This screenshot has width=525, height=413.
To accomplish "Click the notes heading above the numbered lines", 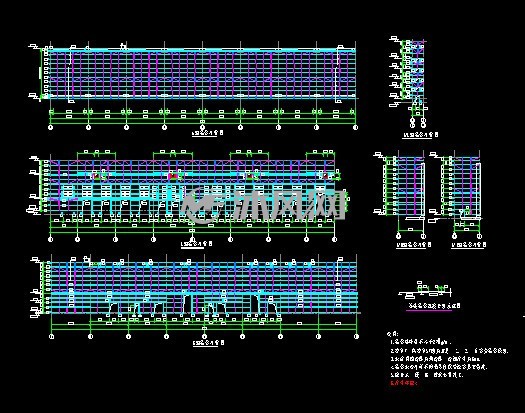I will coord(392,334).
